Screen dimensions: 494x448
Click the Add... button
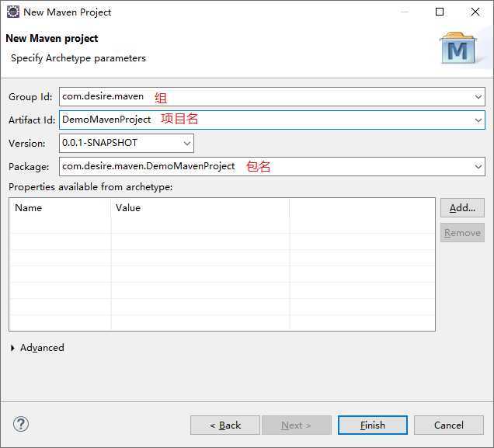[x=462, y=208]
